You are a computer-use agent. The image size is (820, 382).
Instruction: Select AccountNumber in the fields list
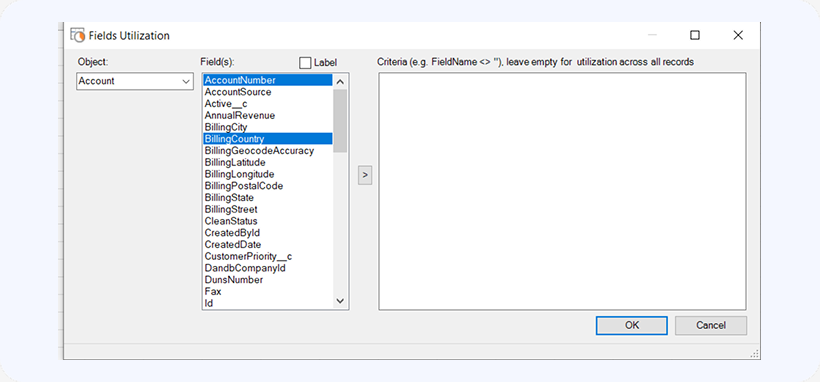(x=268, y=80)
